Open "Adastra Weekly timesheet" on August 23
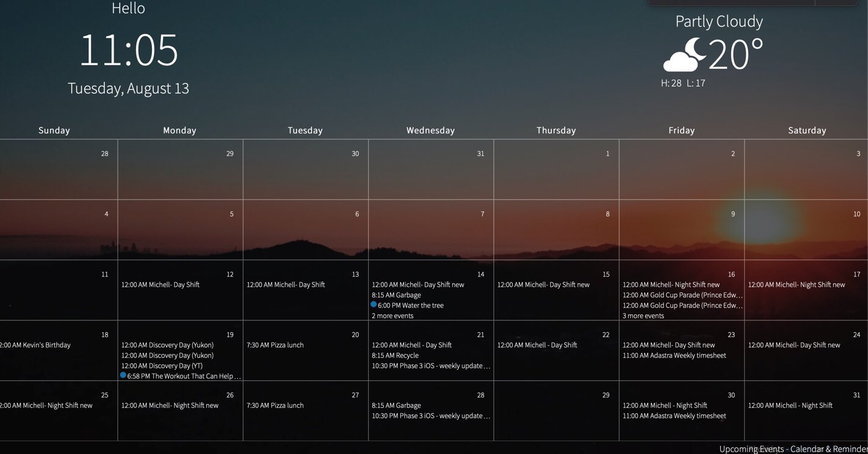The width and height of the screenshot is (868, 454). (x=673, y=355)
